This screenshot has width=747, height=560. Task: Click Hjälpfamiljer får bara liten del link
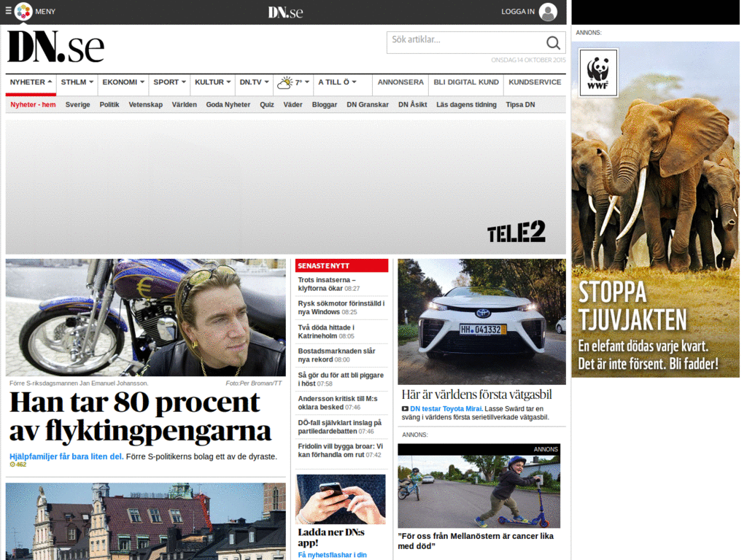click(66, 456)
